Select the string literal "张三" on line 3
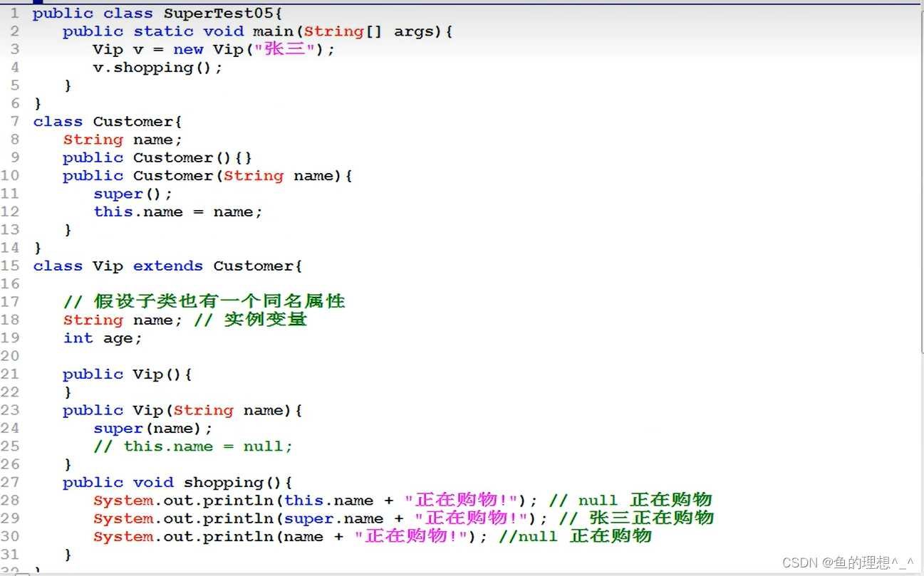Viewport: 924px width, 576px height. click(x=284, y=49)
